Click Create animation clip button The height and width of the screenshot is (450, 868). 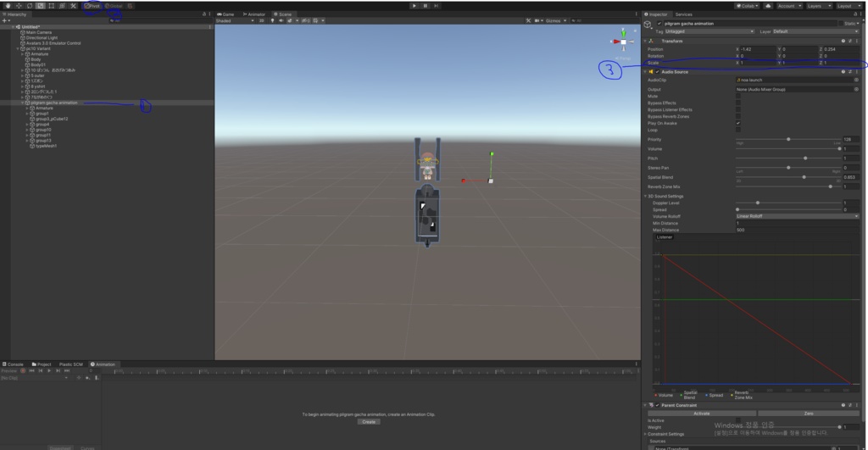[x=369, y=422]
